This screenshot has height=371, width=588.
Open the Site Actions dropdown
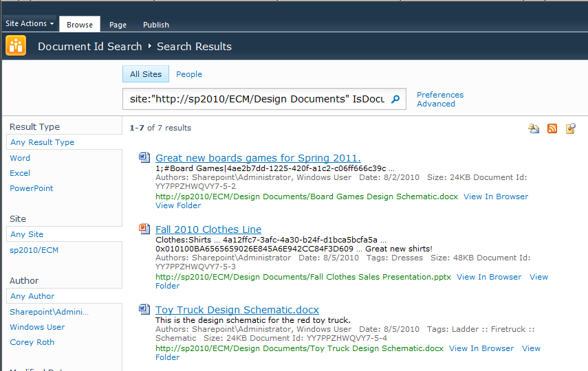point(30,23)
